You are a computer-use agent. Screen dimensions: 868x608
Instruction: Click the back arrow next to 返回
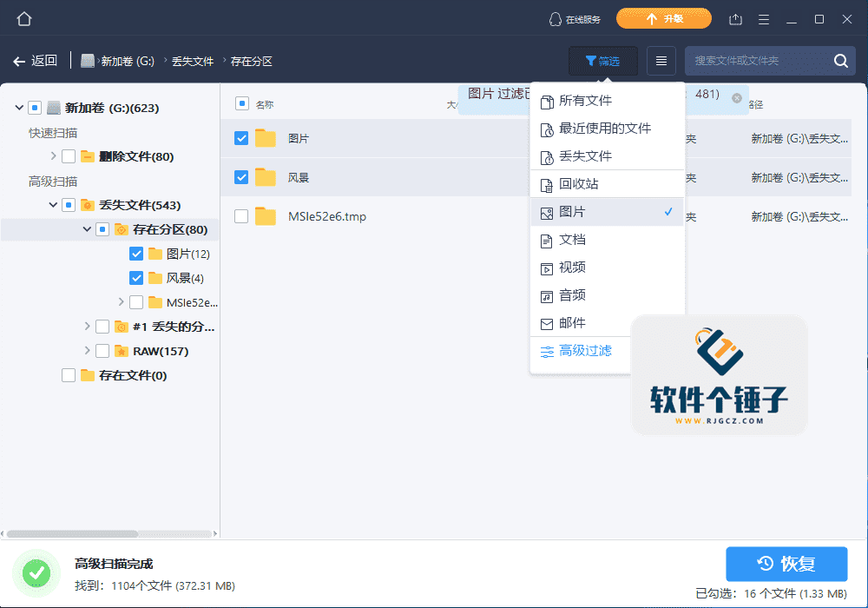pos(17,60)
